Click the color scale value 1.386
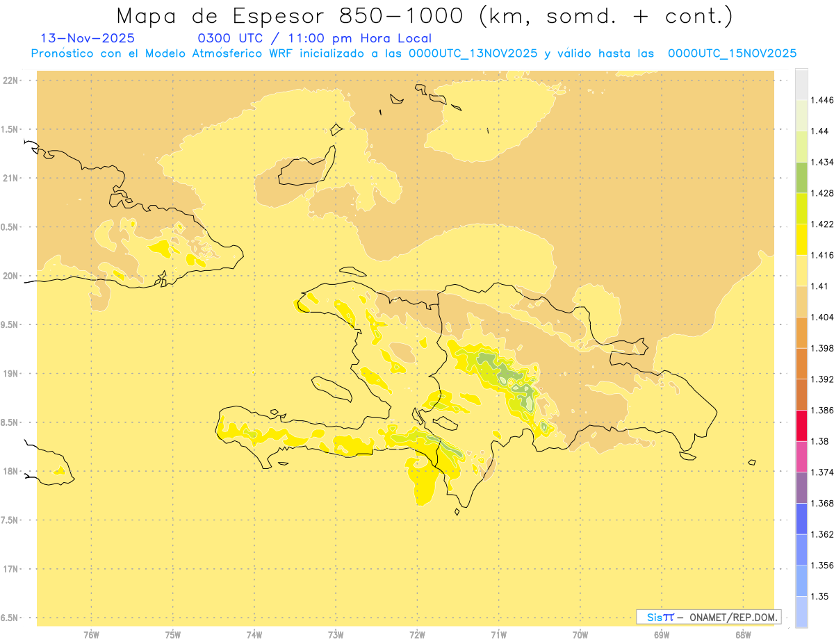This screenshot has height=644, width=834. click(x=822, y=411)
